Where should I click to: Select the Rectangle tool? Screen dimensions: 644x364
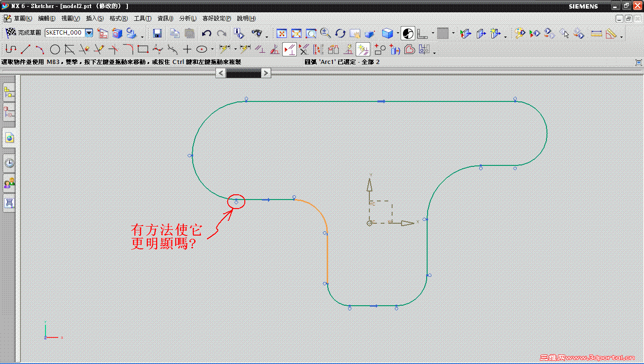143,49
